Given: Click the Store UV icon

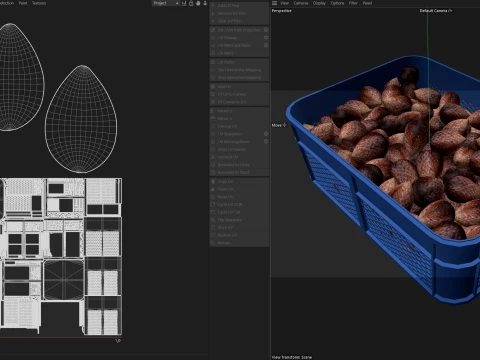Looking at the screenshot, I should [x=213, y=228].
